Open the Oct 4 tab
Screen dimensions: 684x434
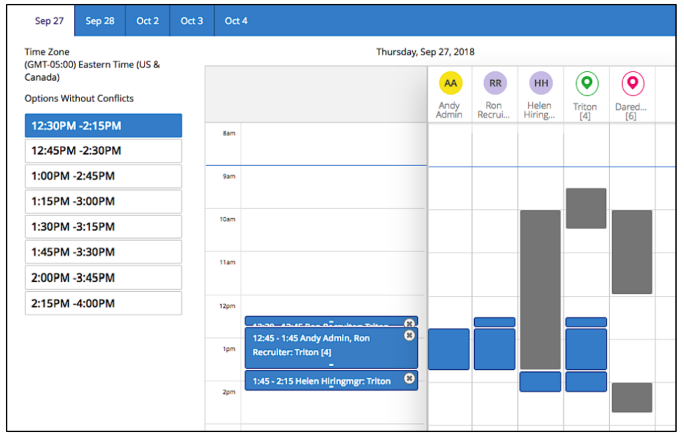click(236, 21)
